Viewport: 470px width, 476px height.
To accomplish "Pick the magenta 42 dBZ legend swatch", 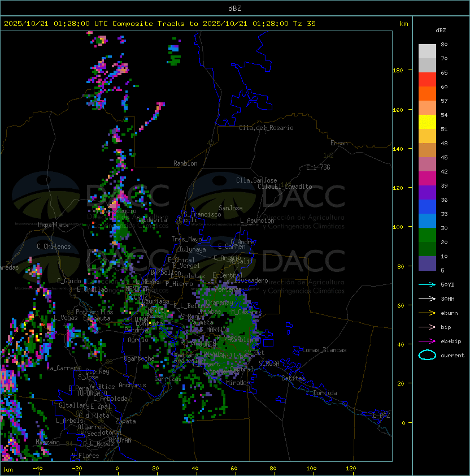I will [427, 179].
